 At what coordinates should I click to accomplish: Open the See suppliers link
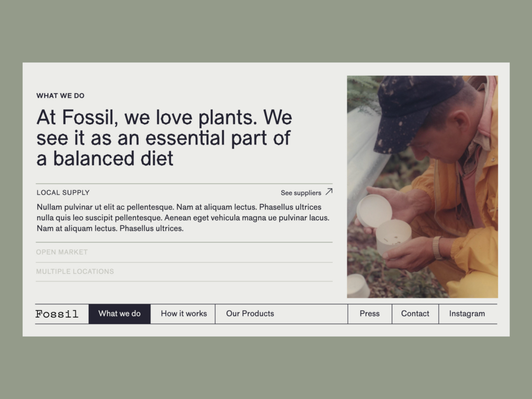[301, 193]
